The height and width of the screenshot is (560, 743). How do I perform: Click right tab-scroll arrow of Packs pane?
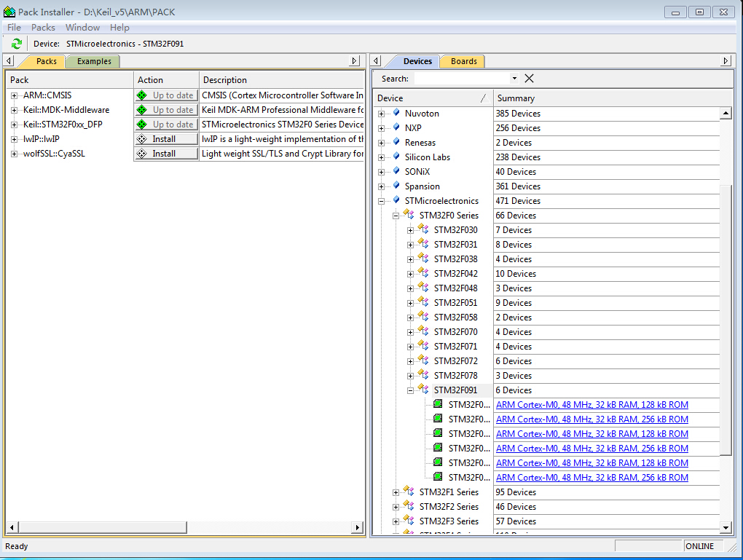(x=354, y=60)
